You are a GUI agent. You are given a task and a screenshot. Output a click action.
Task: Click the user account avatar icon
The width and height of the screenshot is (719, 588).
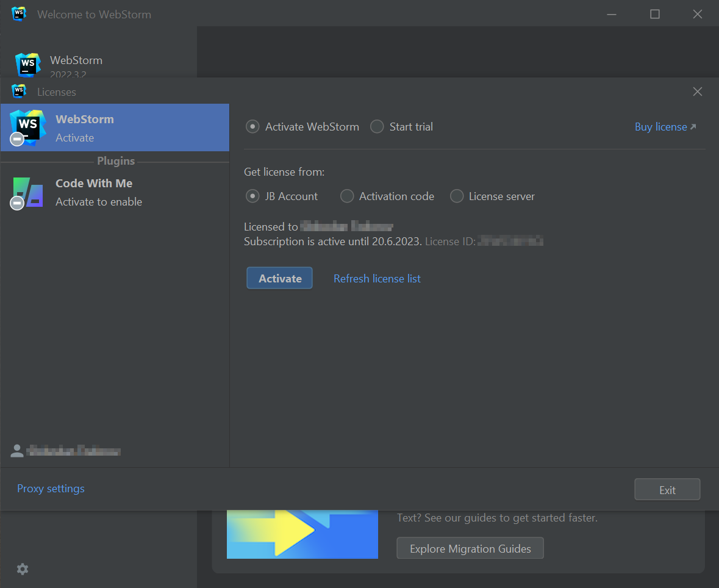17,451
